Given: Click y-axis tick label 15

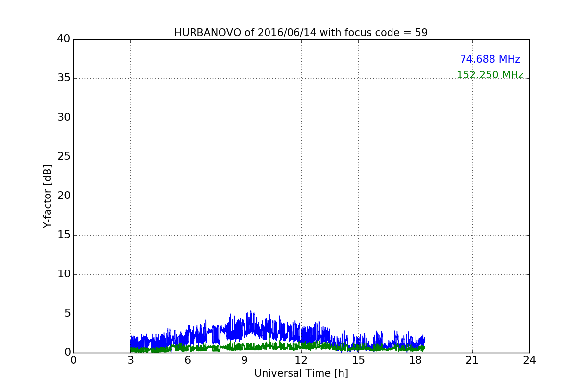Looking at the screenshot, I should 64,235.
